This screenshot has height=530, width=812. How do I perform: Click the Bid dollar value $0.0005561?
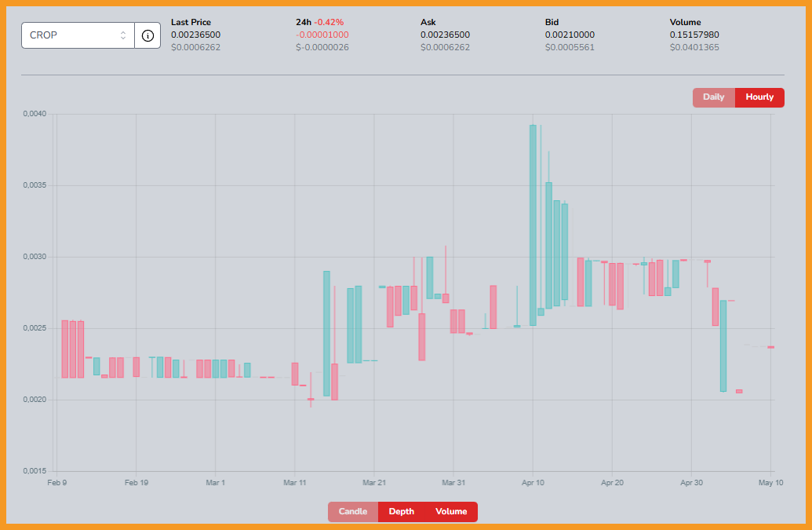(570, 47)
